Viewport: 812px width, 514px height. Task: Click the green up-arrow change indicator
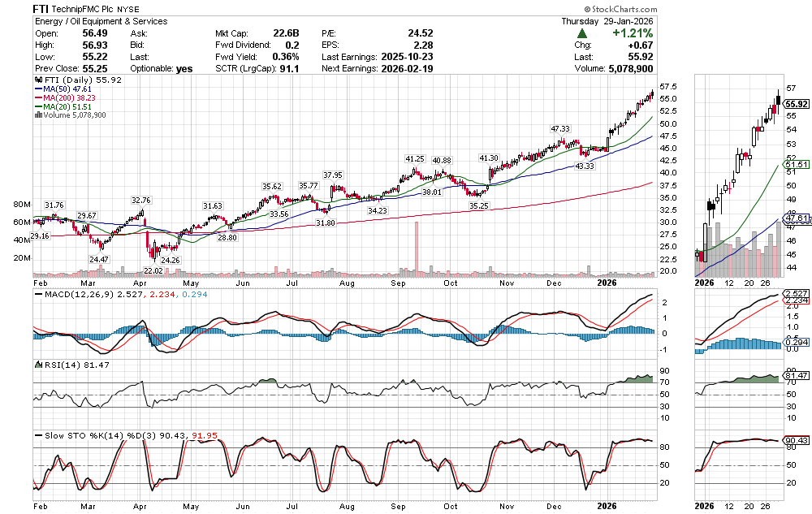click(x=582, y=33)
